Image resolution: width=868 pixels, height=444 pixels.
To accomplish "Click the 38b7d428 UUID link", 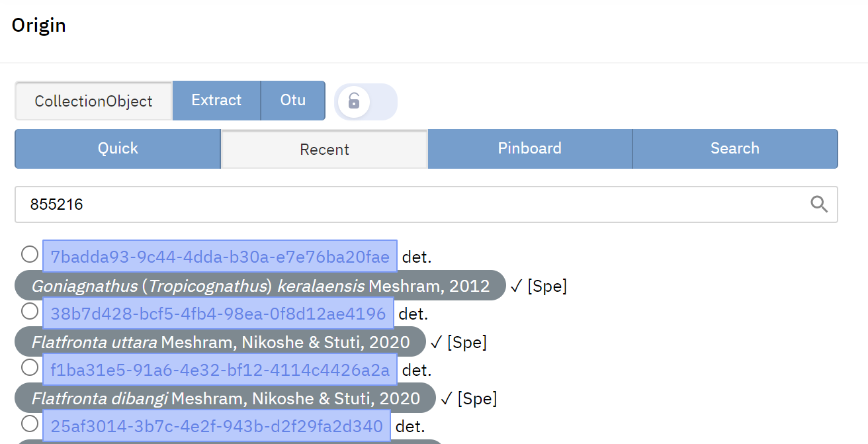I will click(218, 313).
